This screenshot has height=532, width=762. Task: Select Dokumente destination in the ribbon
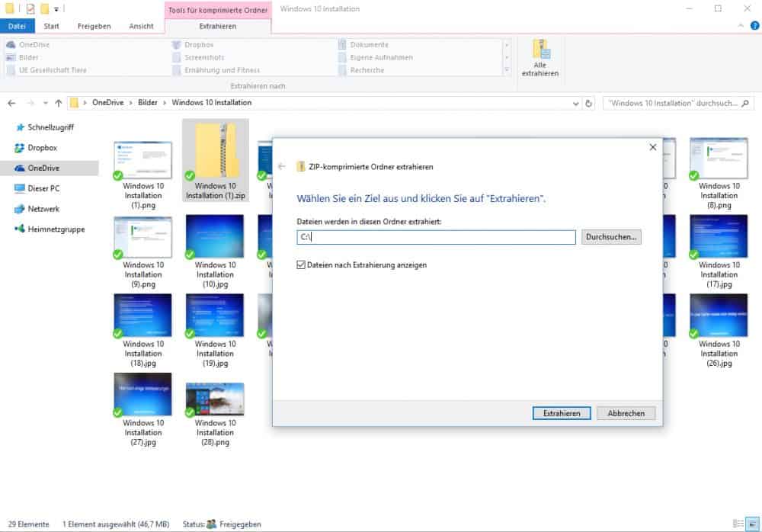pyautogui.click(x=363, y=45)
